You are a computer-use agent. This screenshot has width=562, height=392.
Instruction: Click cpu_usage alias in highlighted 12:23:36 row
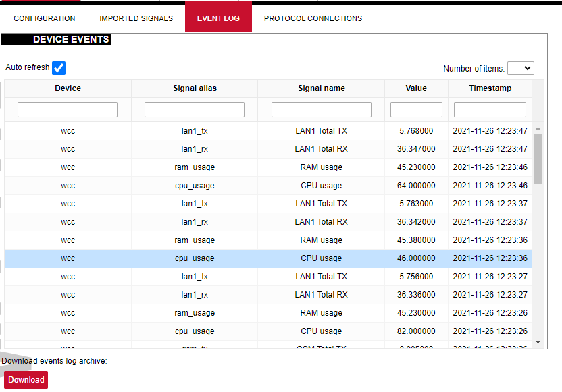[195, 258]
